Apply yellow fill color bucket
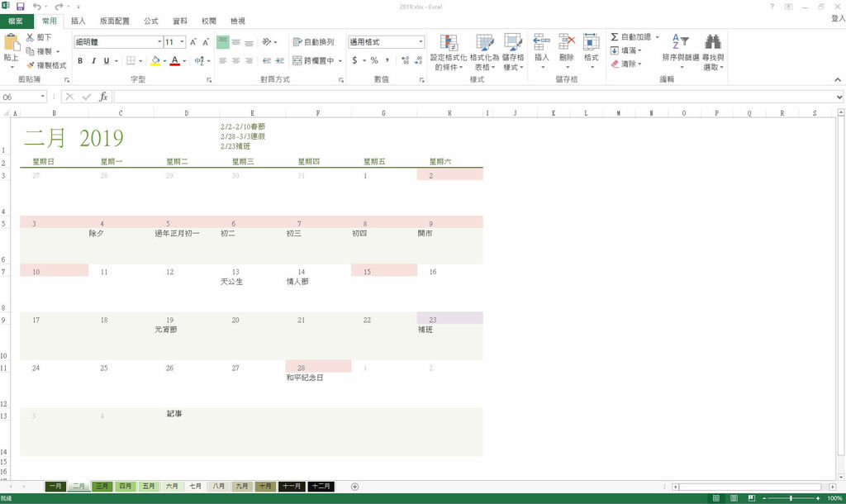This screenshot has width=846, height=504. [x=155, y=60]
